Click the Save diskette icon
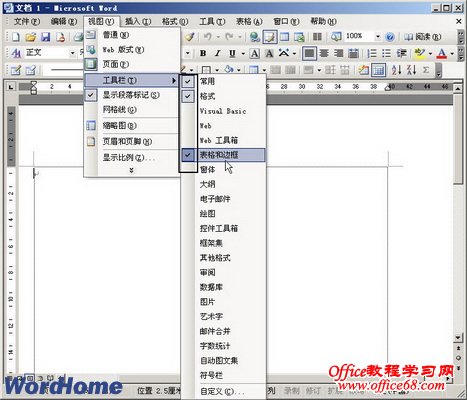Viewport: 467px width, 400px height. click(45, 37)
